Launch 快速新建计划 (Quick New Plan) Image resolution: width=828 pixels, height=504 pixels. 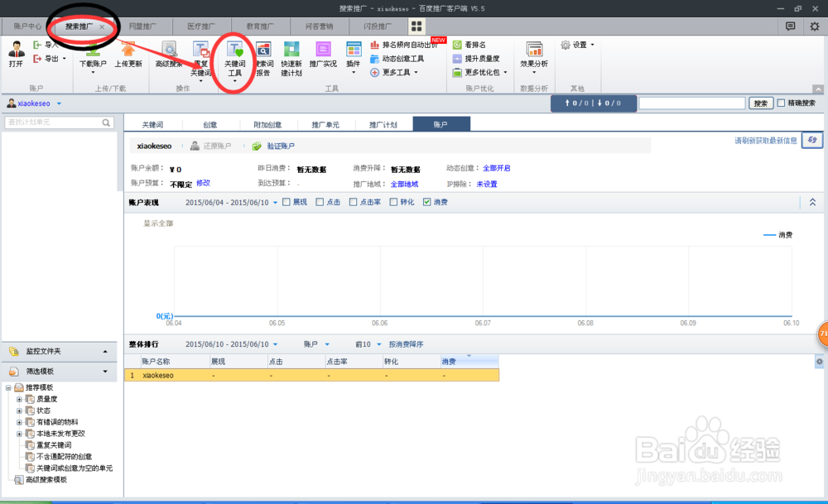pyautogui.click(x=291, y=58)
